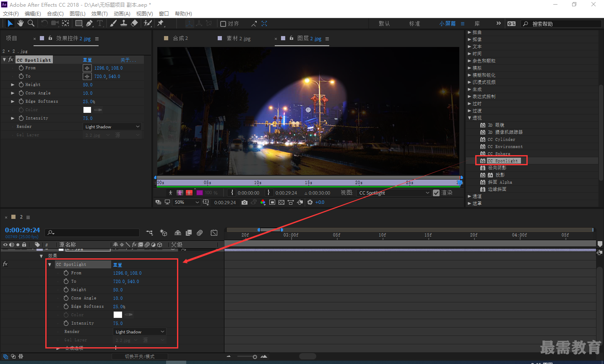This screenshot has width=604, height=364.
Task: Click the 搜索帮助 search field
Action: [x=561, y=24]
